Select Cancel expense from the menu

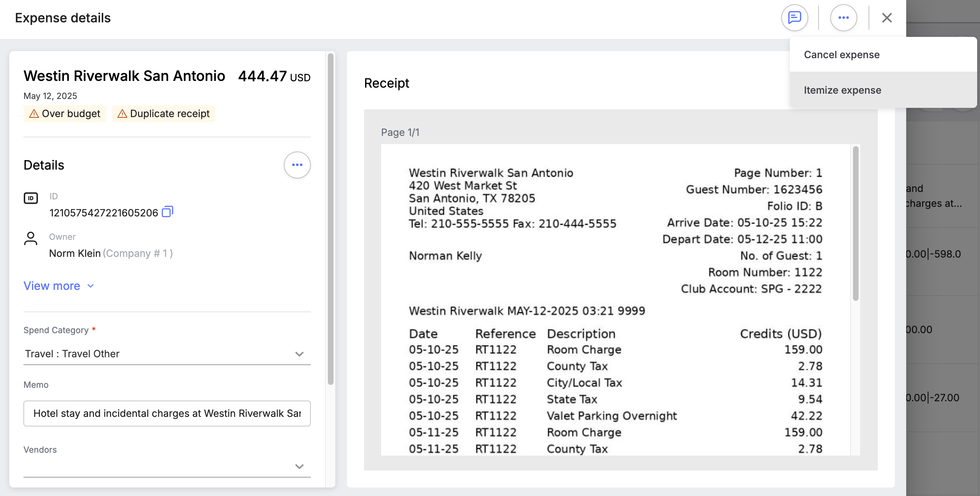click(x=883, y=55)
